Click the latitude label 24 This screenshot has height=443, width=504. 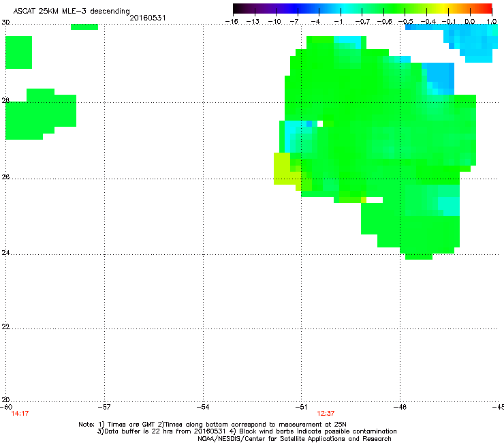tap(5, 253)
